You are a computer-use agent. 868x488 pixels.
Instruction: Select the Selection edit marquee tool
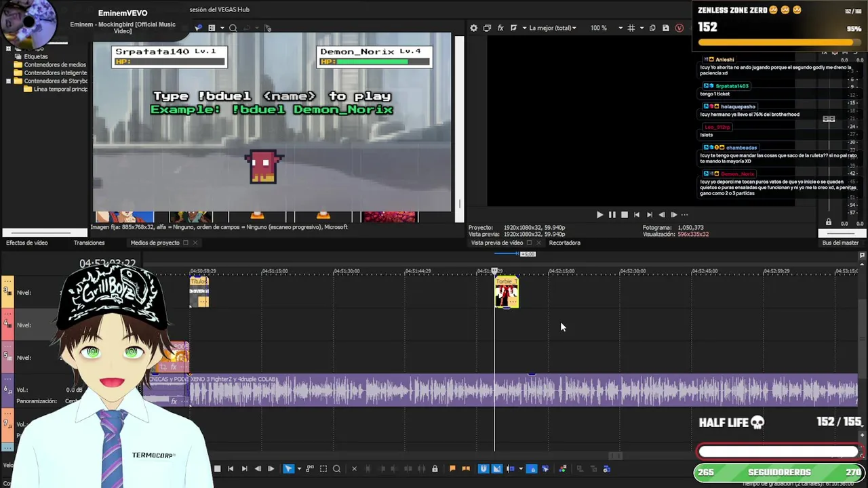tap(323, 468)
